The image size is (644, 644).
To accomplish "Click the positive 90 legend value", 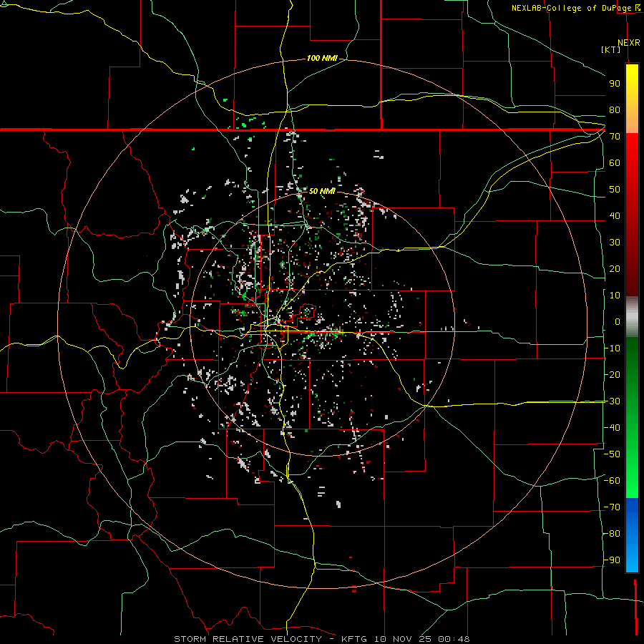I will tap(615, 84).
